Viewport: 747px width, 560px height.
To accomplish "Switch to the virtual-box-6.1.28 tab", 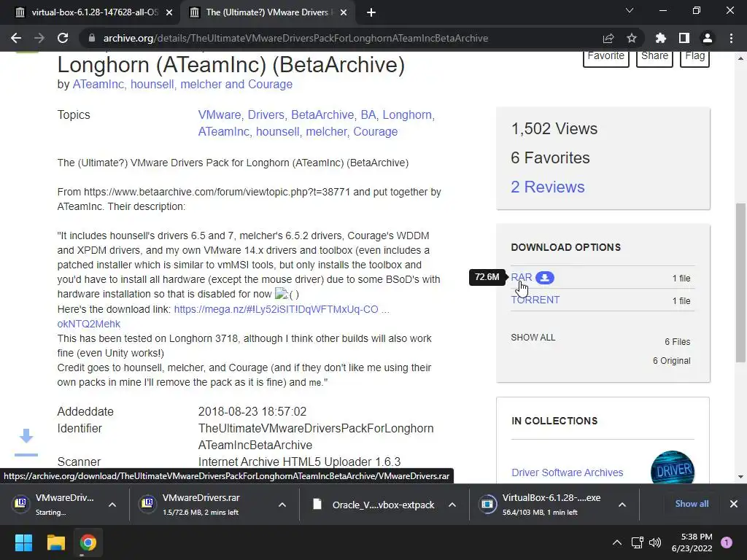I will click(88, 12).
